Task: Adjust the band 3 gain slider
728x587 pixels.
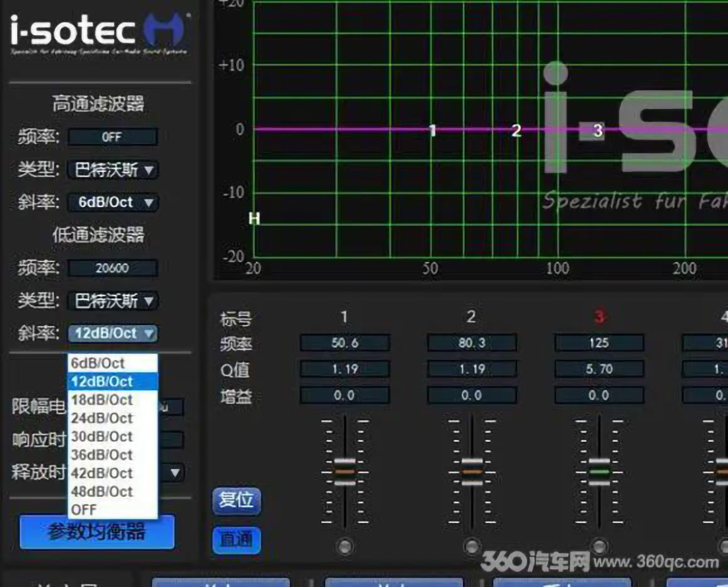Action: coord(599,472)
